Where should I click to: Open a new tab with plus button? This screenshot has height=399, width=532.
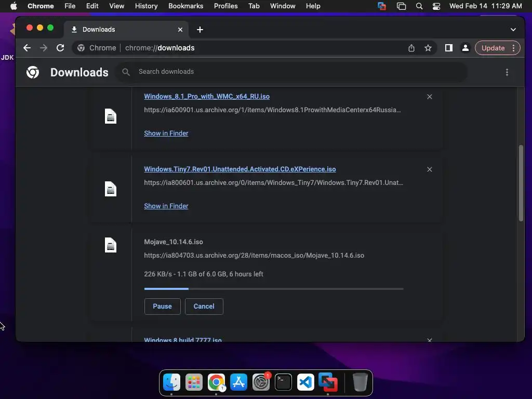click(200, 30)
